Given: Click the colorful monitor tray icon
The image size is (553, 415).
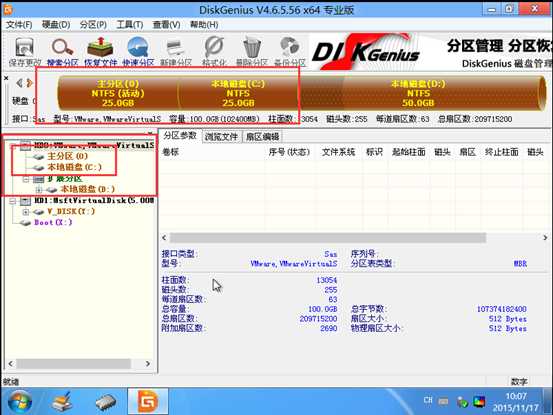Looking at the screenshot, I should 479,402.
